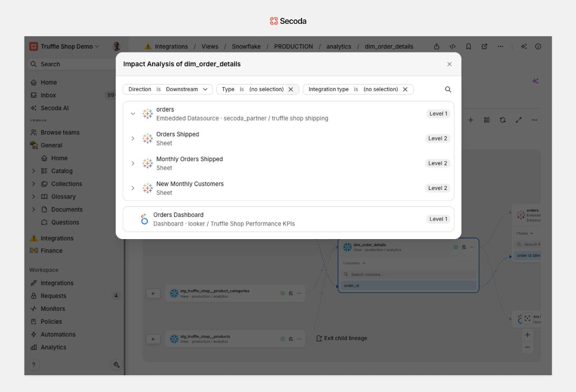Click the sidebar Search field
Image resolution: width=576 pixels, height=392 pixels.
(72, 64)
